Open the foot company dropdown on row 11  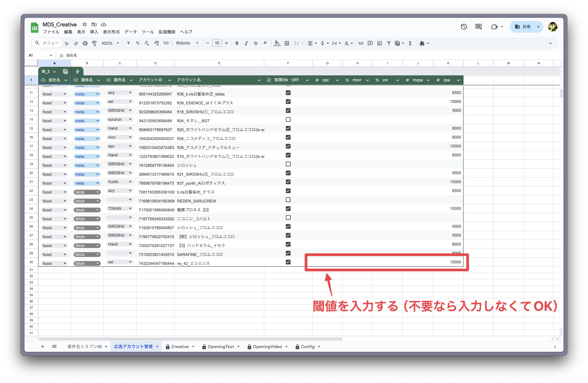click(64, 94)
